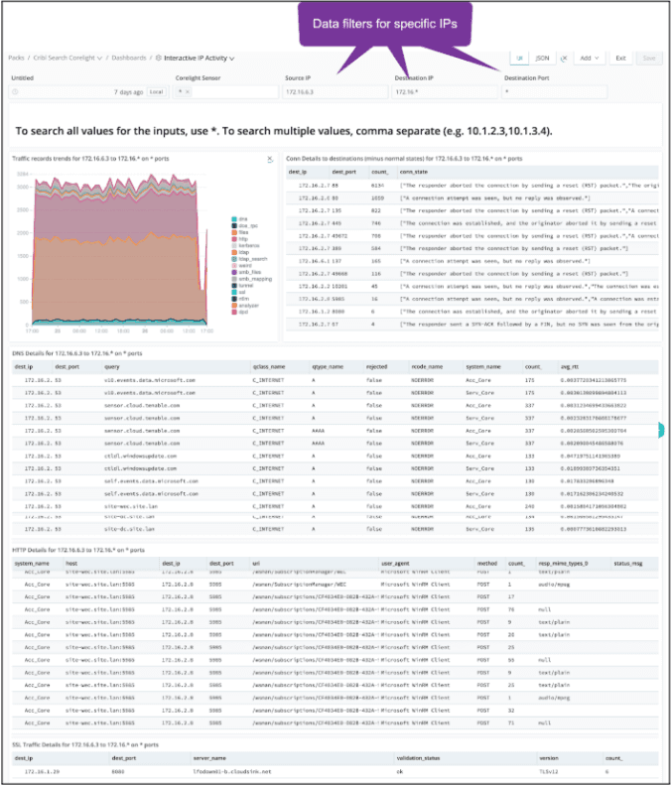Toggle the http legend swatch

[234, 239]
